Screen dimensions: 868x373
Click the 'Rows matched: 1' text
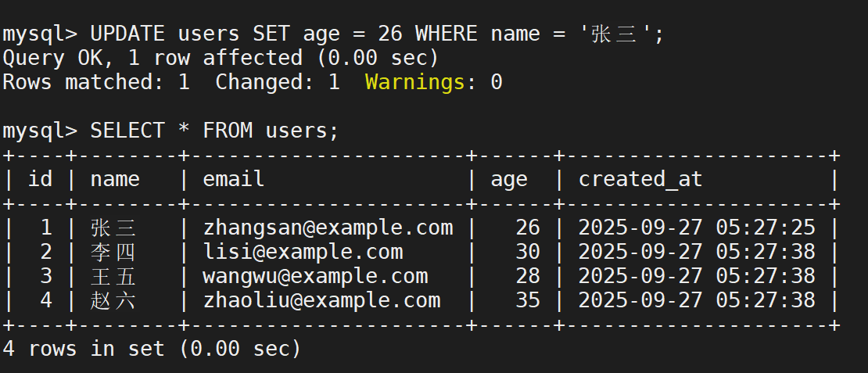pyautogui.click(x=95, y=82)
